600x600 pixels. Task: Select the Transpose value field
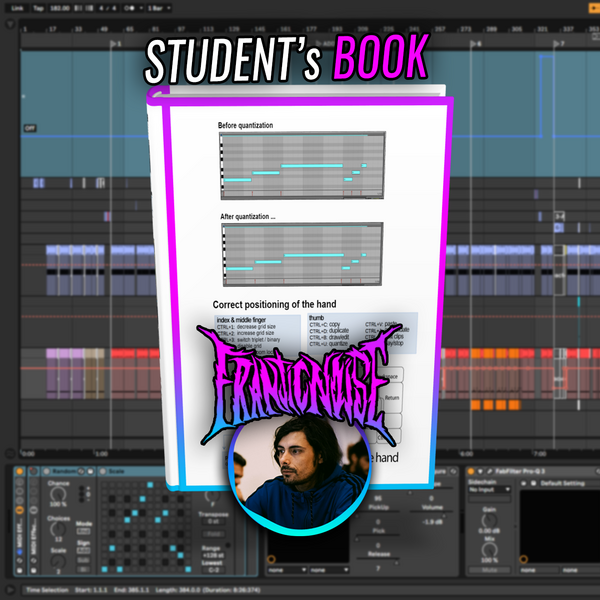click(213, 522)
